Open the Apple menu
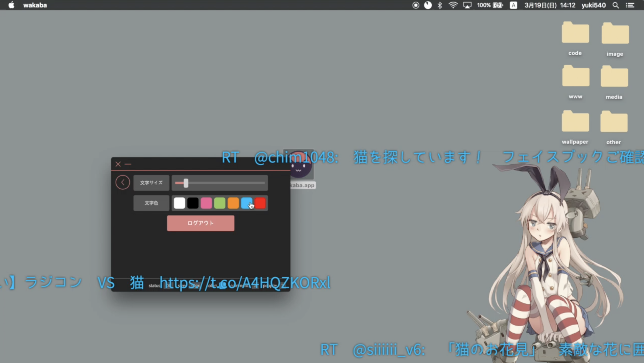The height and width of the screenshot is (363, 644). point(11,5)
